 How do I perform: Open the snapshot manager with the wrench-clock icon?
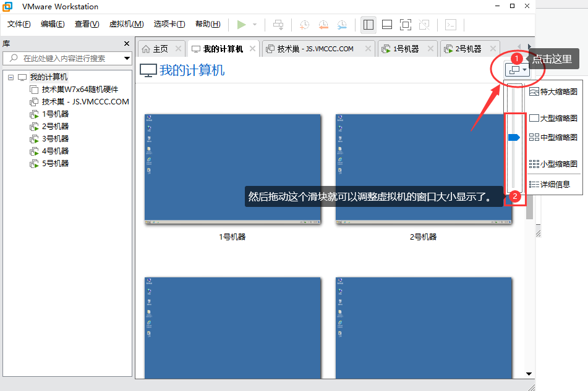[342, 24]
